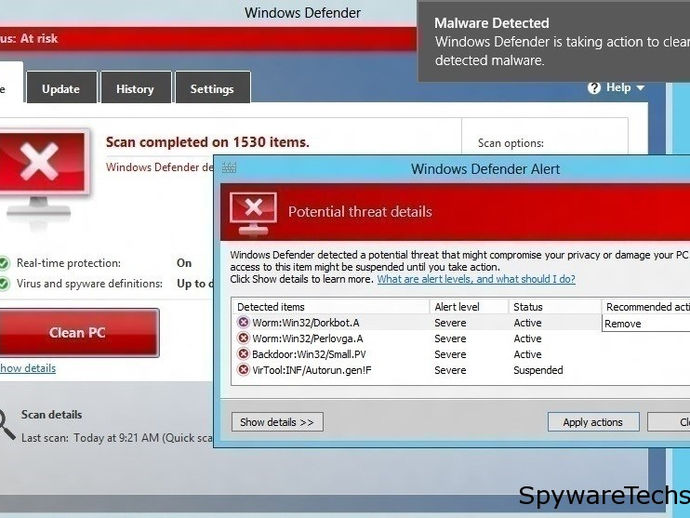Click the Help question mark icon
Image resolution: width=690 pixels, height=518 pixels.
pos(594,88)
